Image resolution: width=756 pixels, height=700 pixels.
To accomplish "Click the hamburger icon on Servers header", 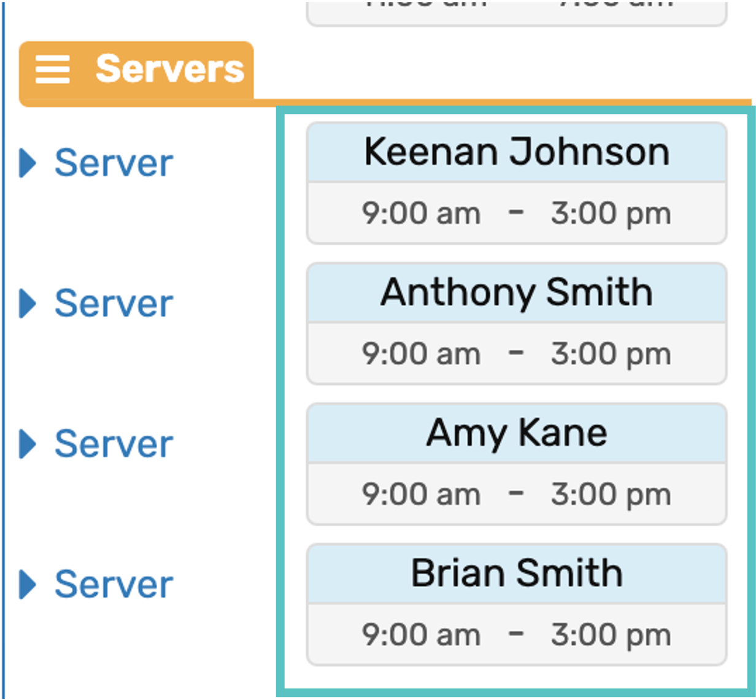I will (52, 69).
